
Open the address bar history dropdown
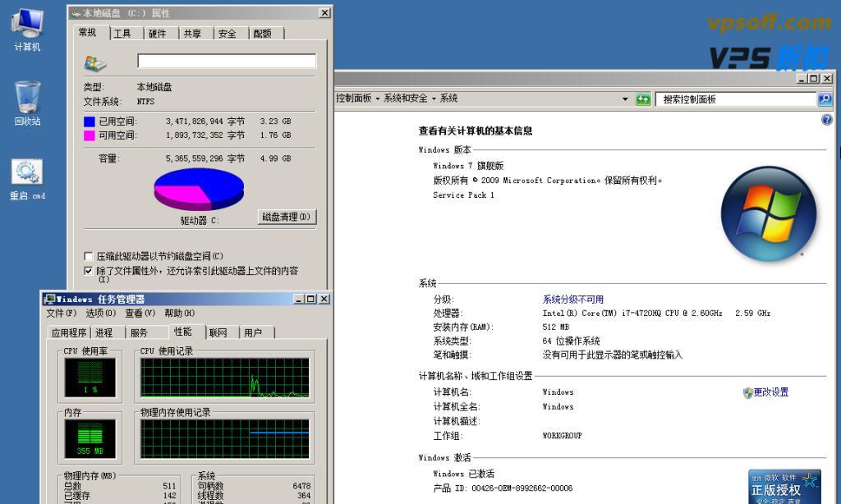click(625, 99)
